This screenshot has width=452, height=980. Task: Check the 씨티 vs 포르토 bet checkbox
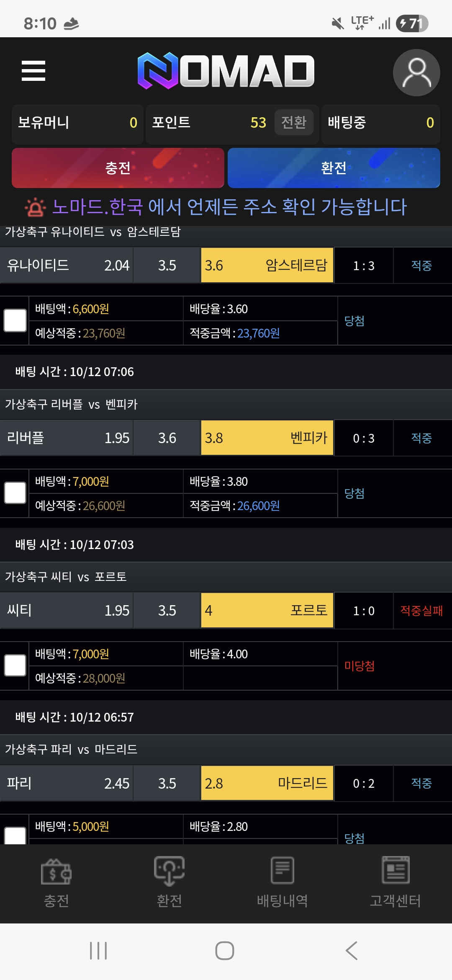15,665
